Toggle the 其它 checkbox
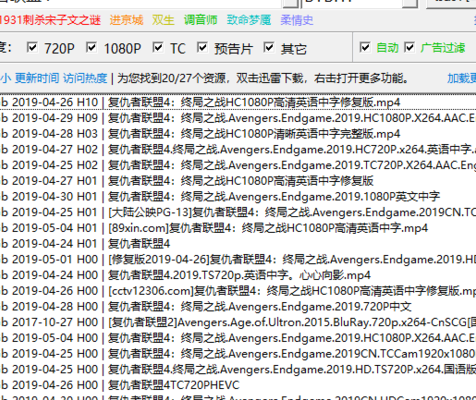This screenshot has width=476, height=400. pos(268,48)
